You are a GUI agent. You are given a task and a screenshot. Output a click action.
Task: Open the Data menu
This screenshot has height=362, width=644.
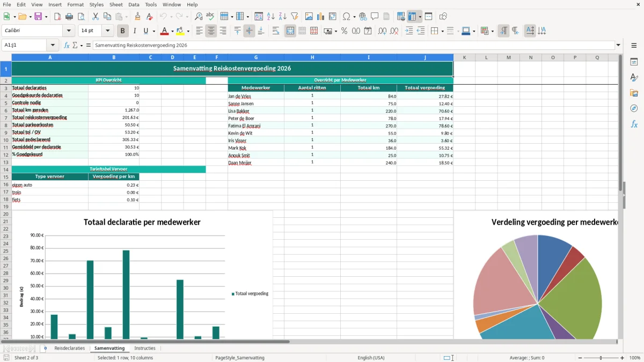pyautogui.click(x=134, y=4)
